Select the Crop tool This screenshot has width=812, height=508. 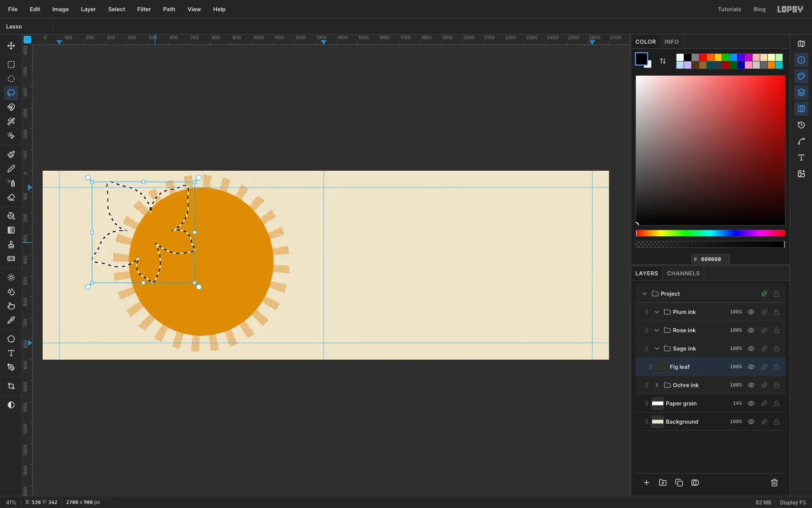click(11, 386)
